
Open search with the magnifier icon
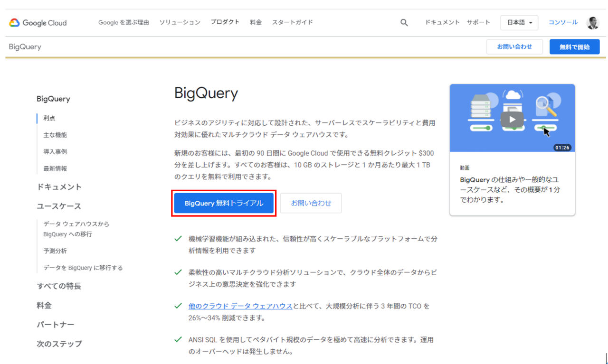404,23
